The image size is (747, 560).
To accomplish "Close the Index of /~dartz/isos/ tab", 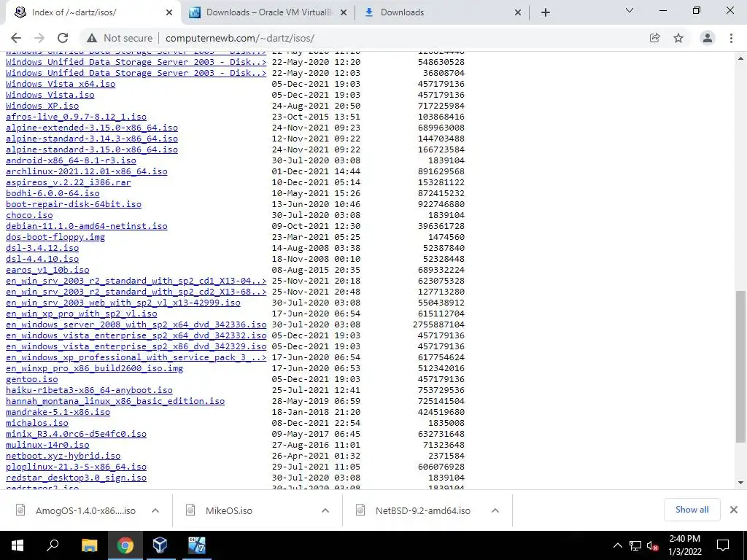I will pos(169,12).
